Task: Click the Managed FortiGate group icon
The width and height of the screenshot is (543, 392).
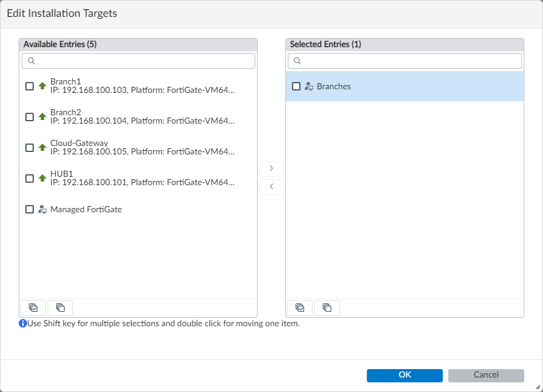Action: coord(42,209)
